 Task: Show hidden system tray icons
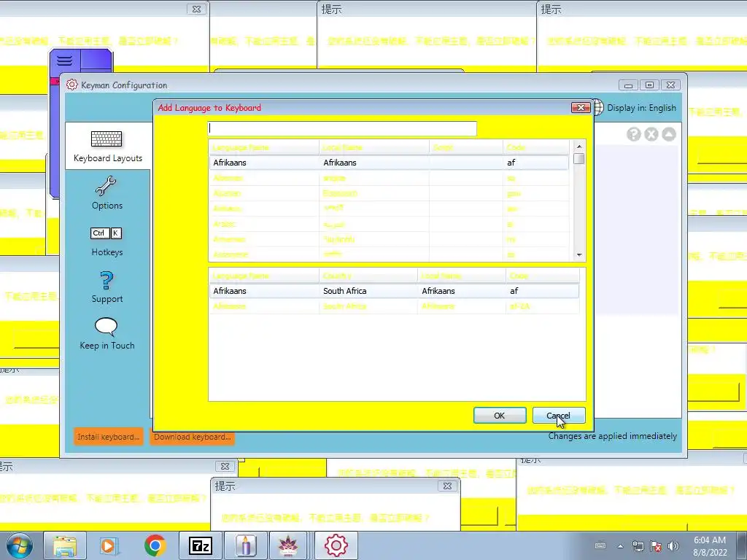(x=620, y=546)
